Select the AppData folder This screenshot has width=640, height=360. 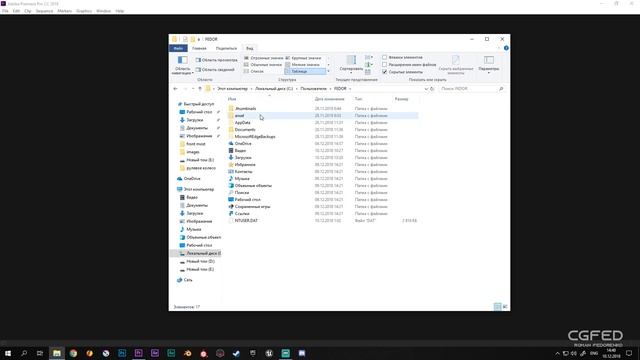point(242,122)
